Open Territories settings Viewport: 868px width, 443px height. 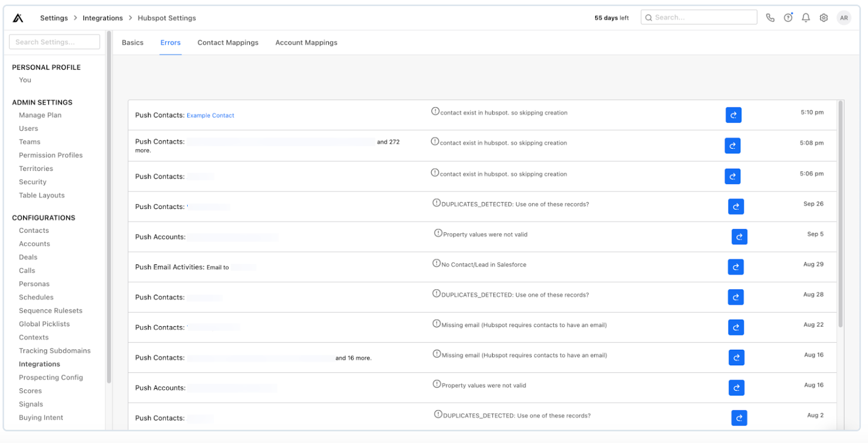click(x=36, y=169)
